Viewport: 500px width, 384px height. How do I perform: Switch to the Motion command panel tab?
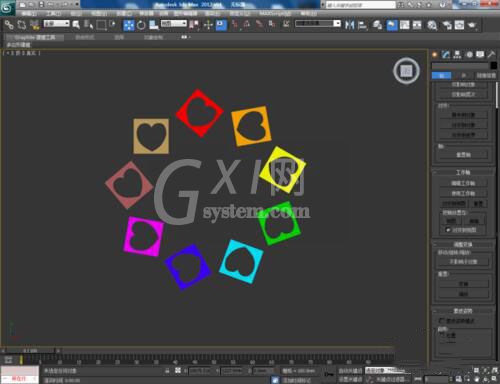469,55
